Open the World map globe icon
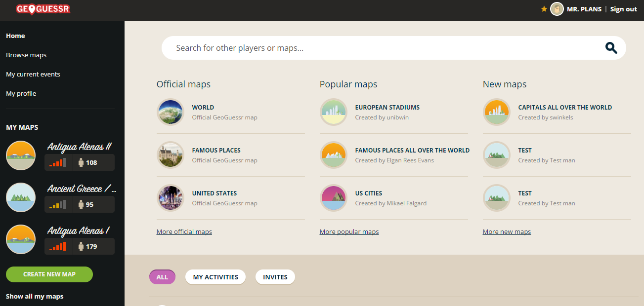Viewport: 644px width, 306px height. [x=171, y=112]
